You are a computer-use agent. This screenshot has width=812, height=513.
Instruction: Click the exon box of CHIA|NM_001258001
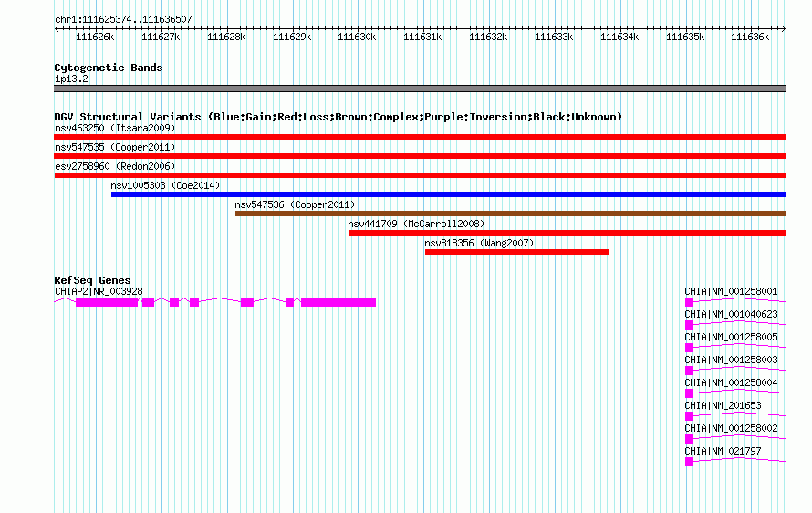(x=689, y=302)
